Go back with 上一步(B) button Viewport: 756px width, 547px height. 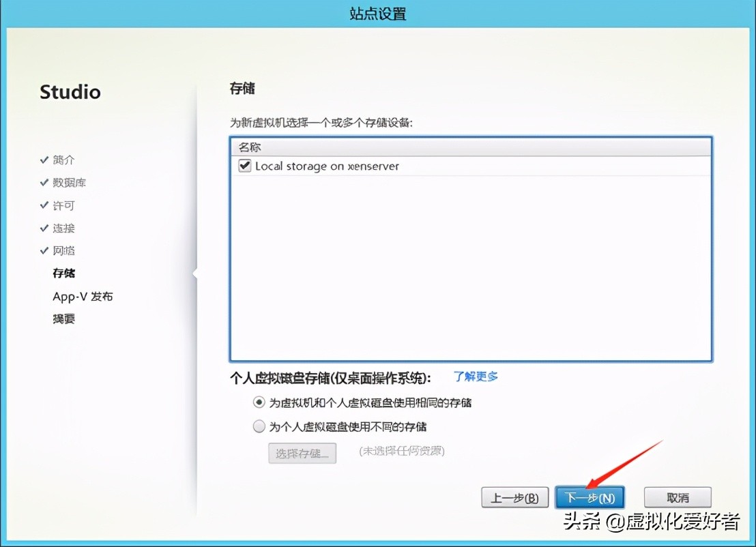514,498
